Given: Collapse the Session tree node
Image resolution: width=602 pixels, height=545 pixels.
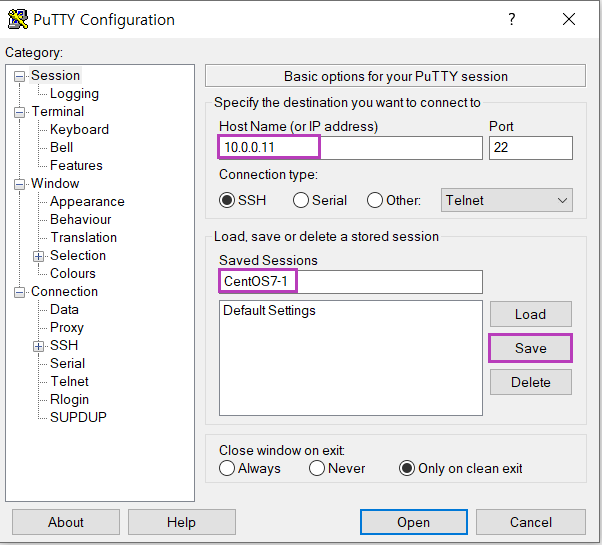Looking at the screenshot, I should click(19, 76).
